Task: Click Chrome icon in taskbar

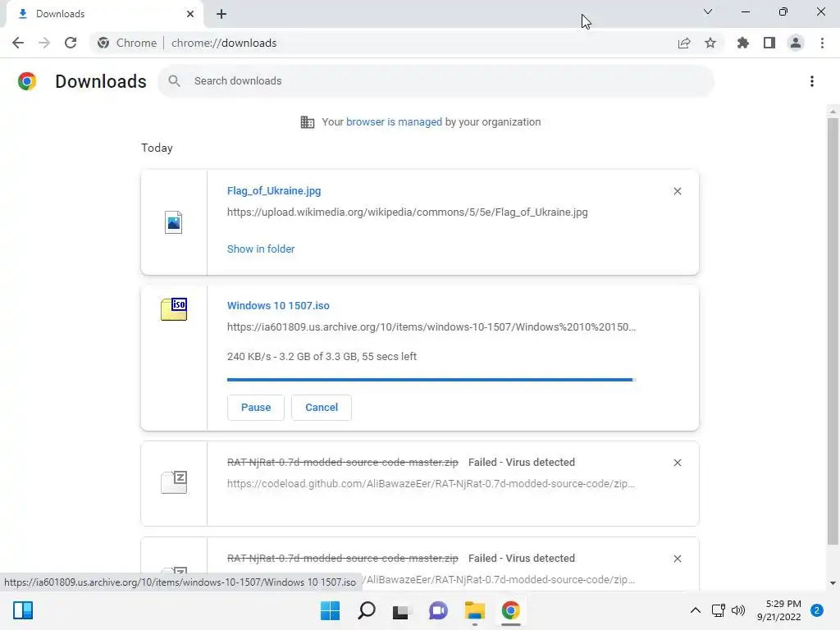Action: [510, 610]
